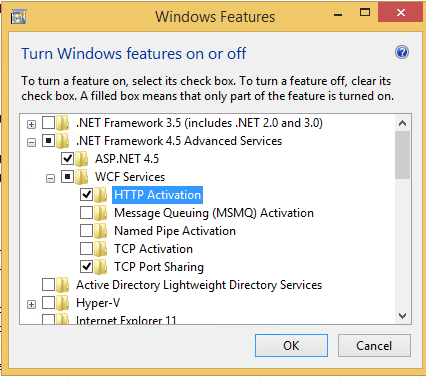Select Message Queuing (MSMQ) Activation label
The image size is (426, 379).
coord(214,213)
